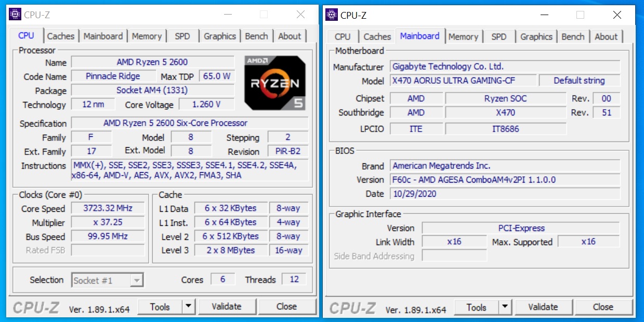The width and height of the screenshot is (644, 322).
Task: Click the 99.95 MHz bus speed value
Action: 108,236
